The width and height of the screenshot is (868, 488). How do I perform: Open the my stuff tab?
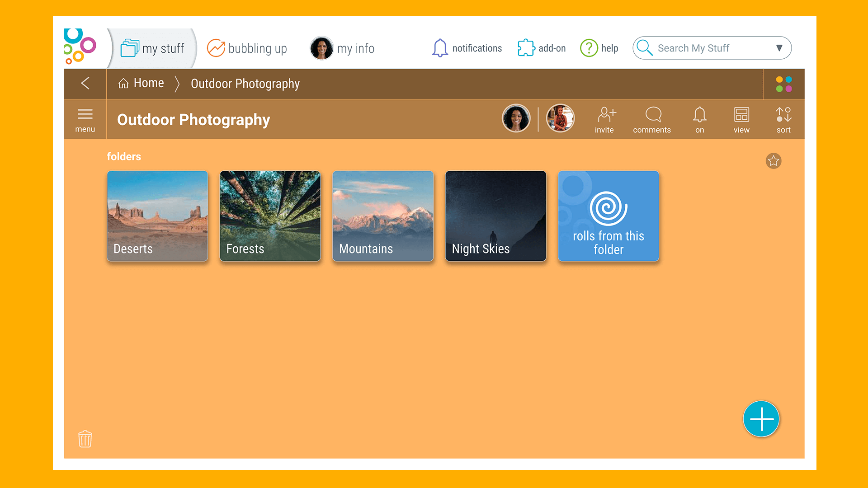(152, 48)
